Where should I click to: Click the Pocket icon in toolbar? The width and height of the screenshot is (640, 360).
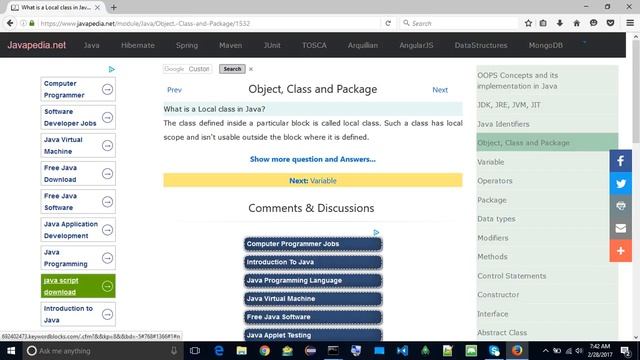click(610, 23)
